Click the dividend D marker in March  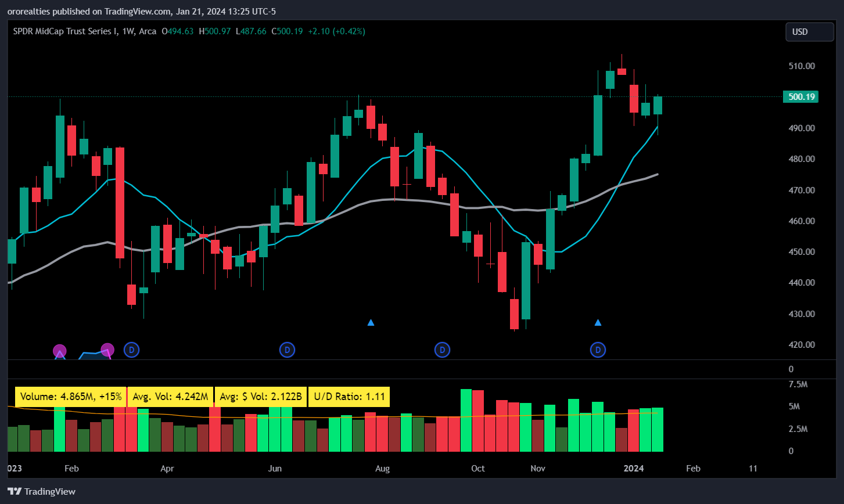click(x=132, y=350)
